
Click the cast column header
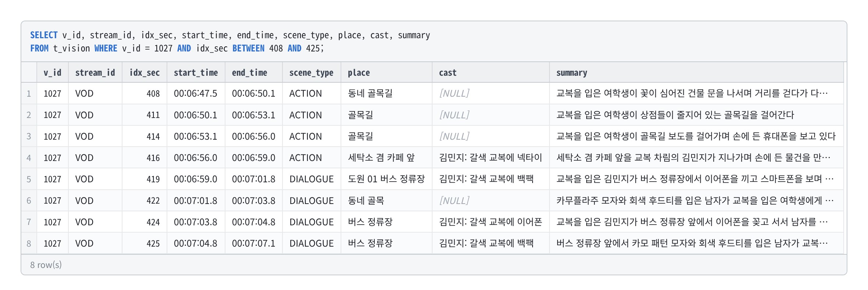491,72
